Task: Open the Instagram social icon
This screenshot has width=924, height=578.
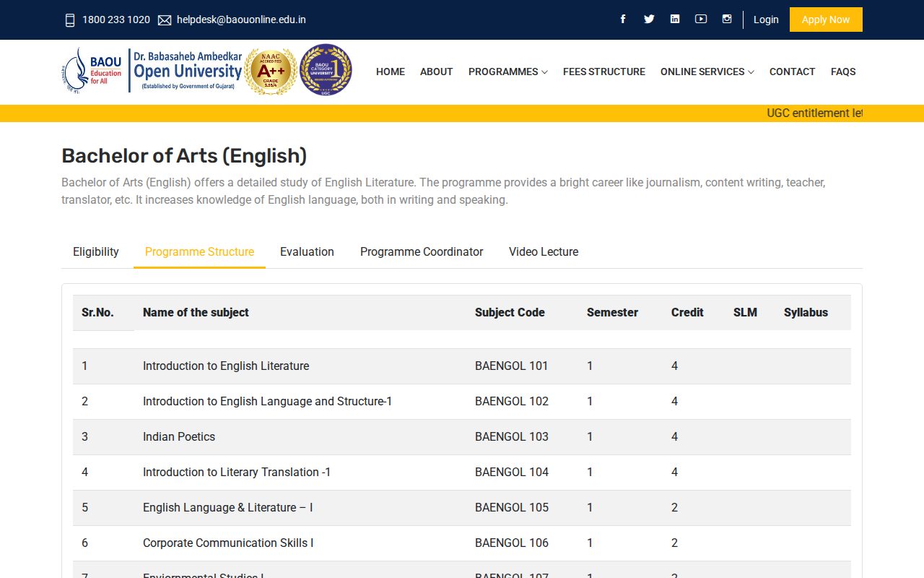Action: 727,20
